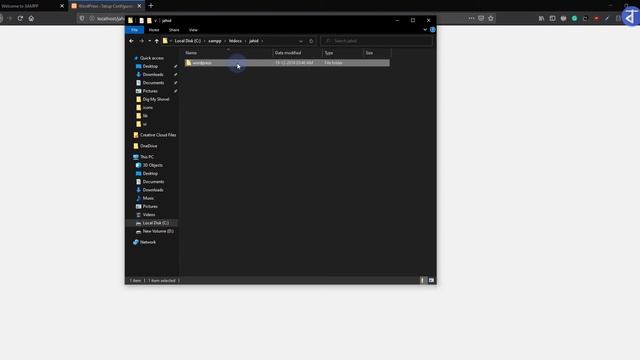This screenshot has width=640, height=360.
Task: Open Downloads under Quick access
Action: [x=153, y=74]
